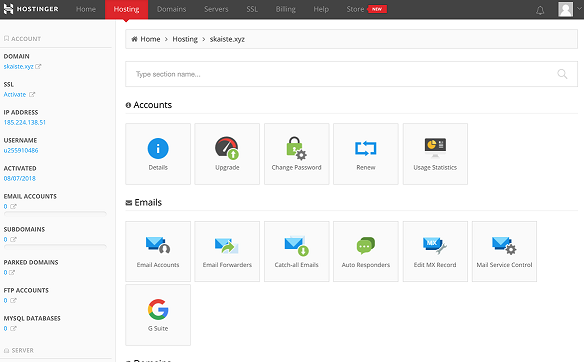The height and width of the screenshot is (362, 584).
Task: Click external link icon under MySQL Databases
Action: tap(13, 328)
